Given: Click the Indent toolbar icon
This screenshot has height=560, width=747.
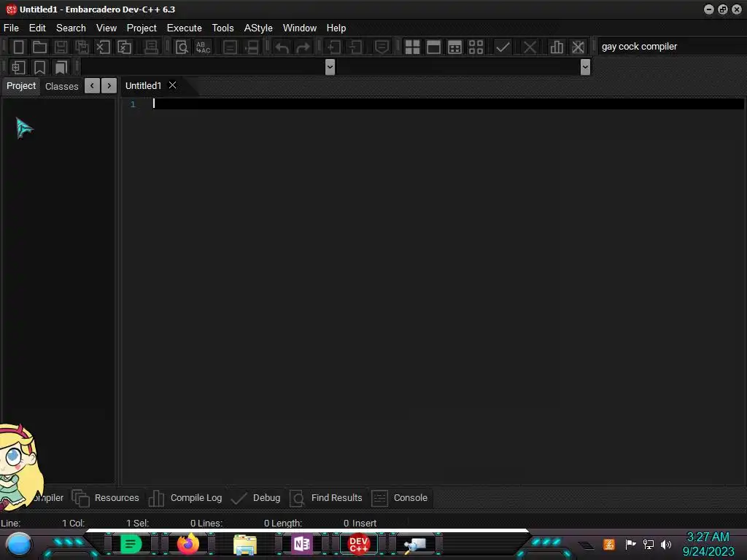Looking at the screenshot, I should coord(334,47).
